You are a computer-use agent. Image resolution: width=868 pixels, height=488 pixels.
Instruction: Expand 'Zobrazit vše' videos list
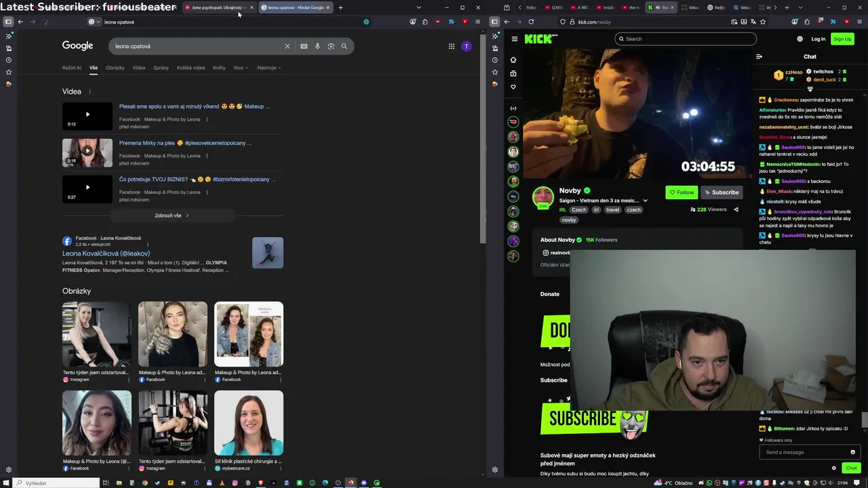(172, 216)
